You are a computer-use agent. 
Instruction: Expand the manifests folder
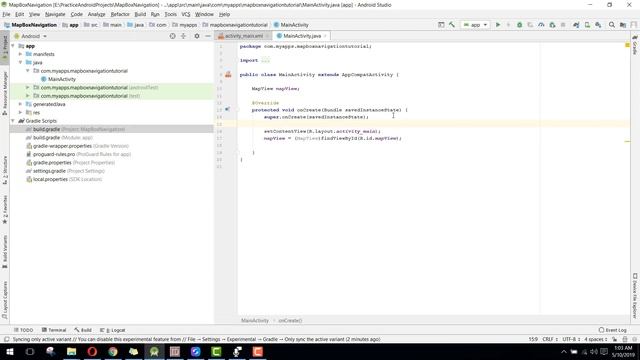point(20,54)
